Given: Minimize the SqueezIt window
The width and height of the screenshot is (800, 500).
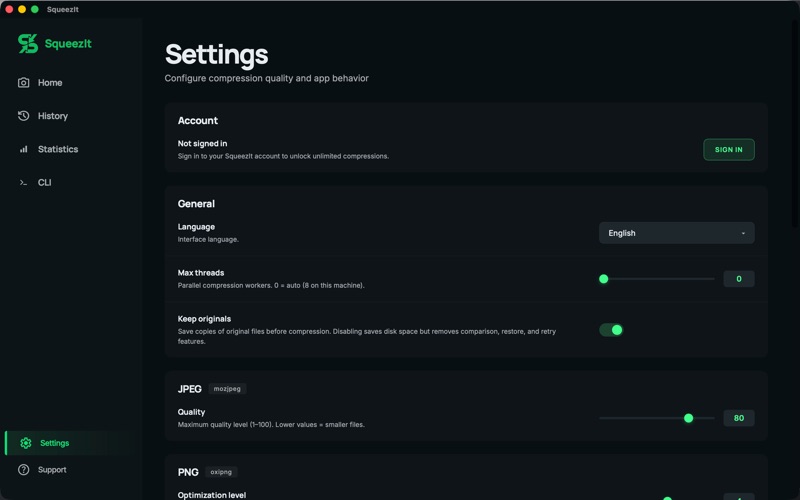Looking at the screenshot, I should (x=22, y=9).
